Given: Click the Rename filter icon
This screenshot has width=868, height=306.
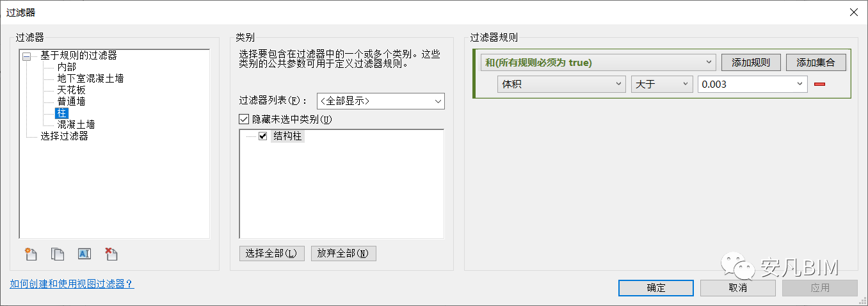Looking at the screenshot, I should coord(84,254).
